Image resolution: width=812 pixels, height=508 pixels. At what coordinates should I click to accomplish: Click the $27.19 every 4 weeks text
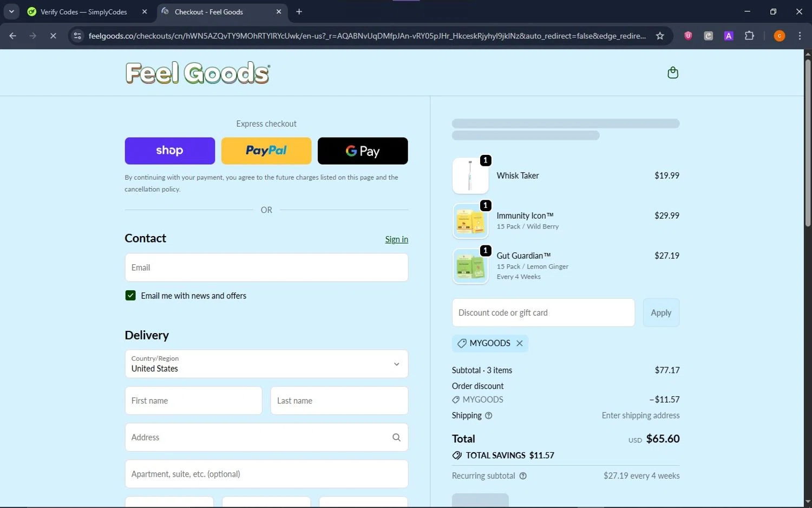pyautogui.click(x=641, y=476)
